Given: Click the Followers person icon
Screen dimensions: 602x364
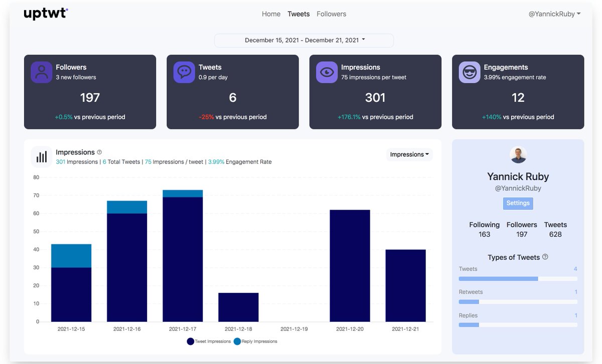Looking at the screenshot, I should tap(41, 72).
